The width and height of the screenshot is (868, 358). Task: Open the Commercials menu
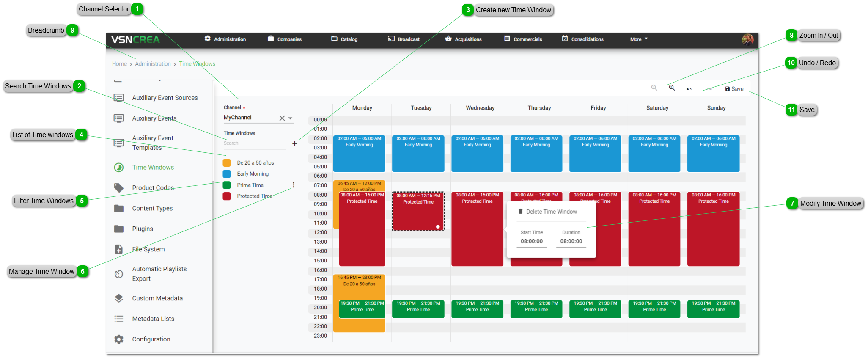tap(523, 39)
